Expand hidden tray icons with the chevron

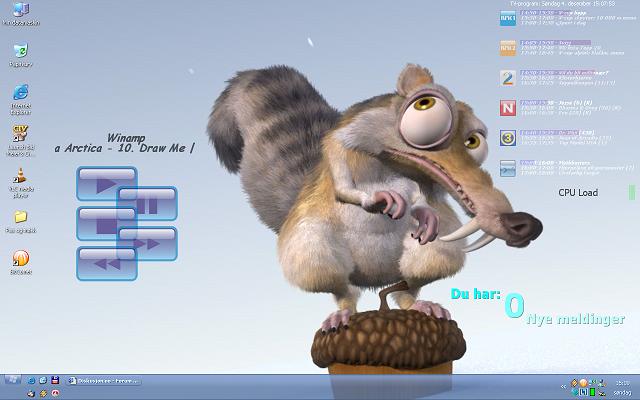click(564, 386)
